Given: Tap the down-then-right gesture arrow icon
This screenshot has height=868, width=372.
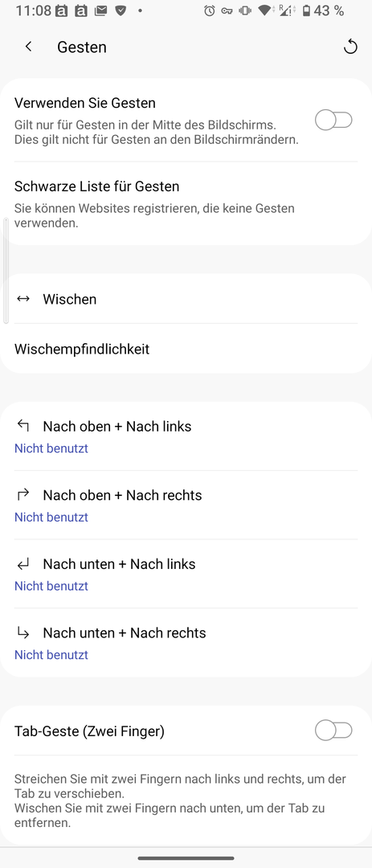Looking at the screenshot, I should pyautogui.click(x=22, y=632).
